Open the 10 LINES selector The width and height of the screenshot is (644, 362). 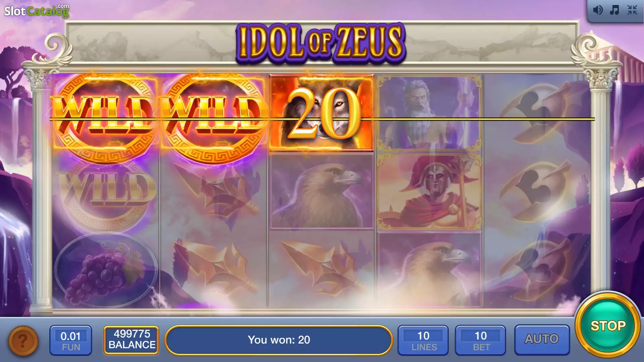(x=423, y=340)
